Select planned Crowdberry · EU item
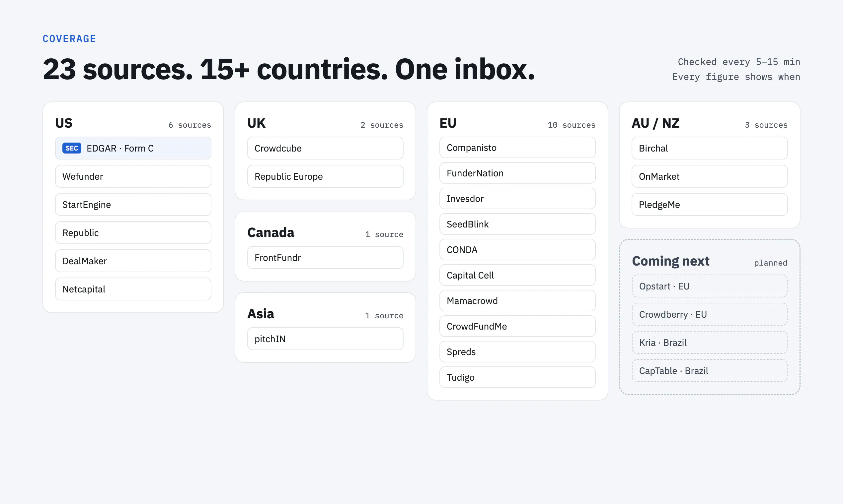The height and width of the screenshot is (504, 843). [709, 314]
